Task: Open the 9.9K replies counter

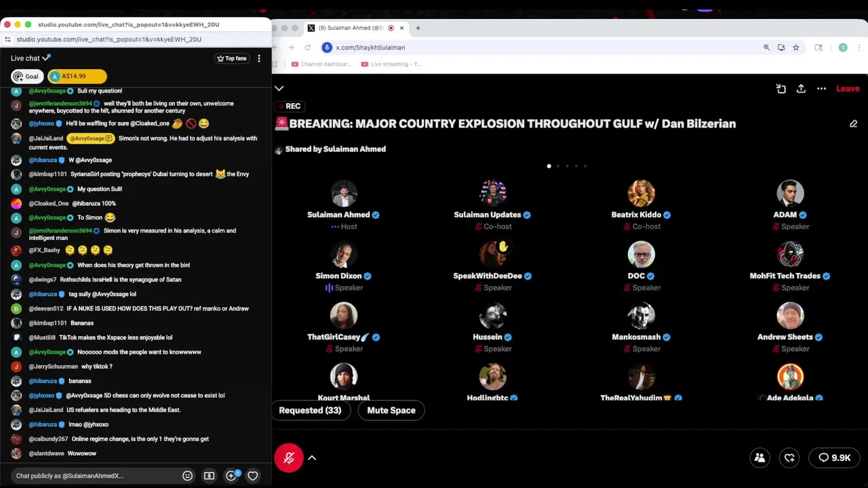Action: [x=835, y=458]
